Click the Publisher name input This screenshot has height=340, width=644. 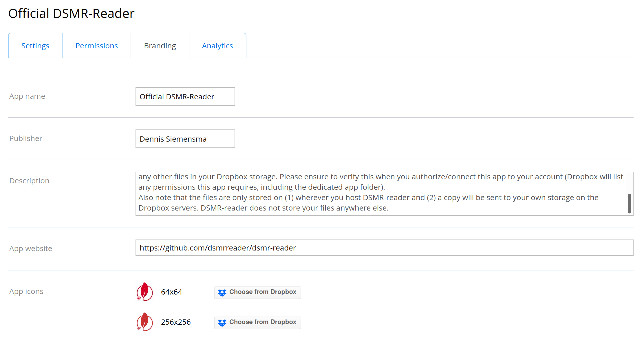(x=185, y=139)
